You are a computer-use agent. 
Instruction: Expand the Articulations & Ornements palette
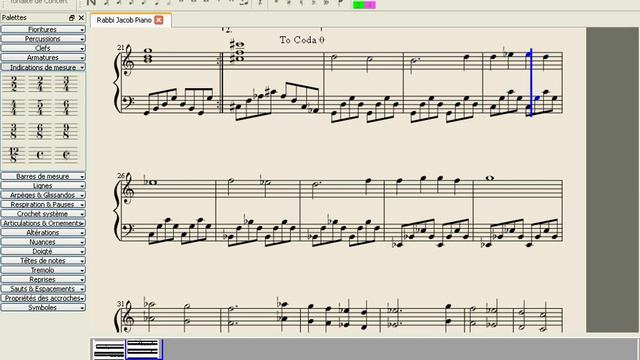pos(43,223)
